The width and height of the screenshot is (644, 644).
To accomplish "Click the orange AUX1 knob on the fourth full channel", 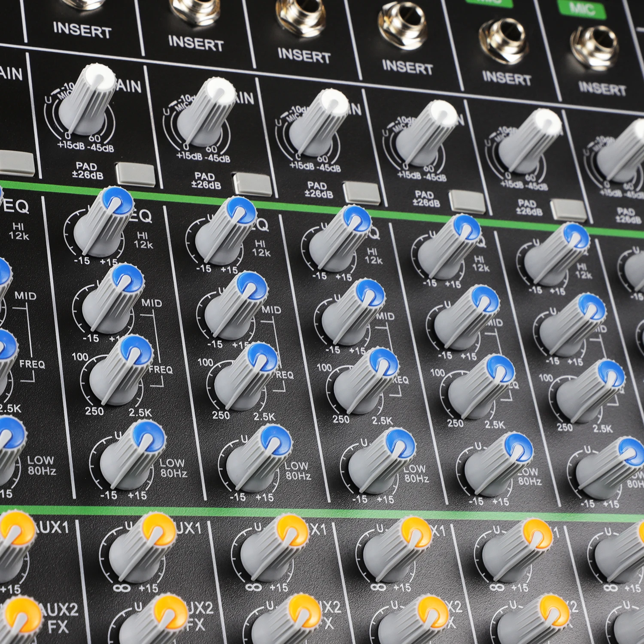I will [x=518, y=551].
